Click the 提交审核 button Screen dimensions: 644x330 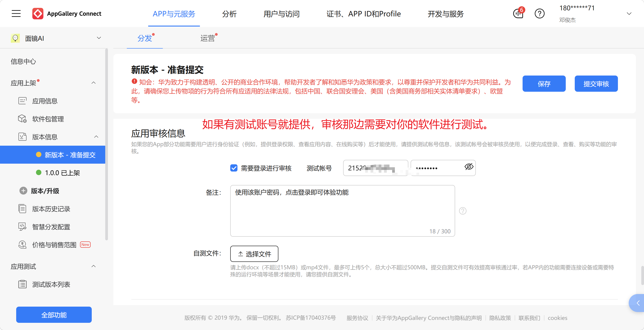[x=596, y=83]
